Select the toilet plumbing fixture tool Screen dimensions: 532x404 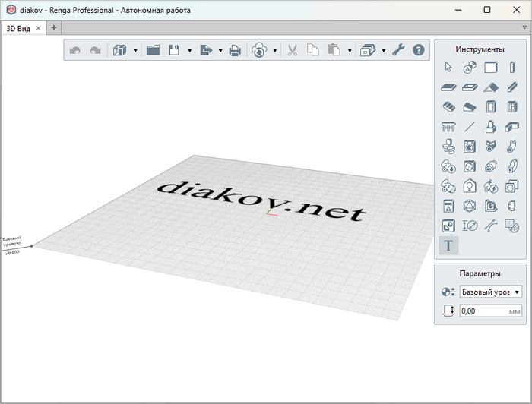pyautogui.click(x=448, y=146)
